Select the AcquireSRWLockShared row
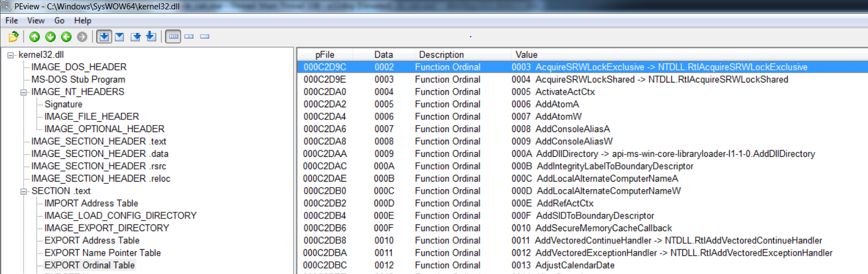 coord(583,79)
